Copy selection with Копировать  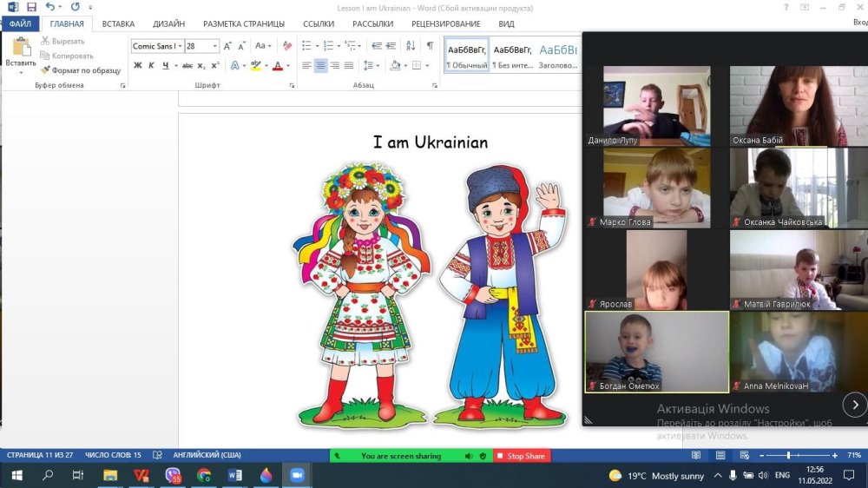click(x=67, y=56)
